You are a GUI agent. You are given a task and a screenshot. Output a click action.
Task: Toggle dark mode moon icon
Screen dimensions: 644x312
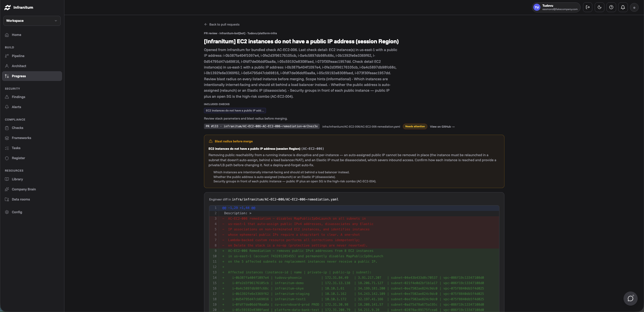pyautogui.click(x=599, y=7)
